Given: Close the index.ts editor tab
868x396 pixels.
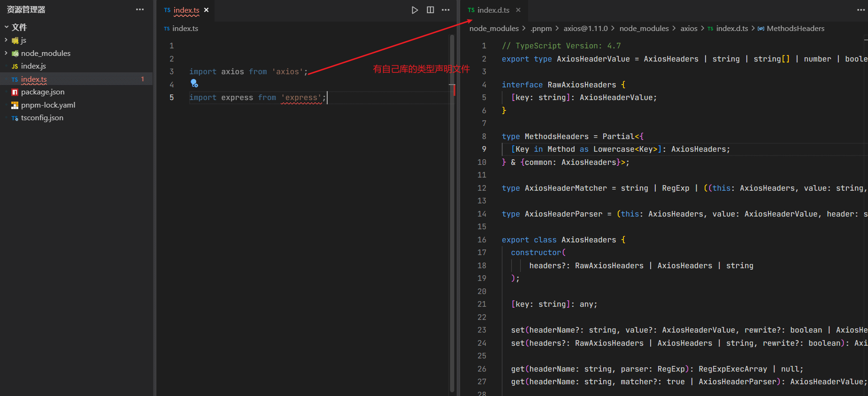Looking at the screenshot, I should click(x=206, y=10).
